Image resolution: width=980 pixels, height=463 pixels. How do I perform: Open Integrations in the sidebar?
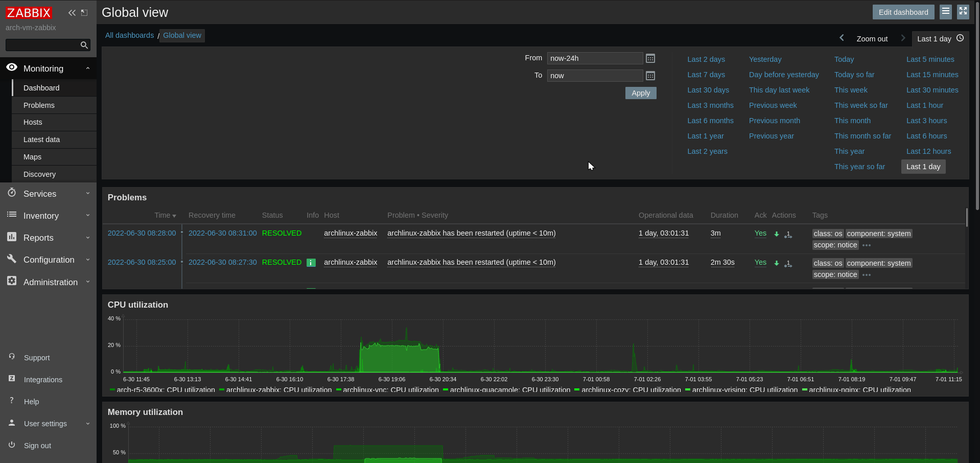pos(43,380)
